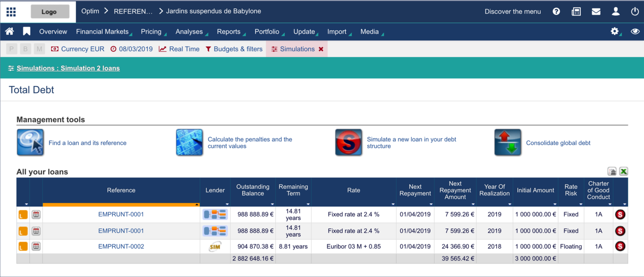Click the home icon in navigation bar

click(x=9, y=31)
